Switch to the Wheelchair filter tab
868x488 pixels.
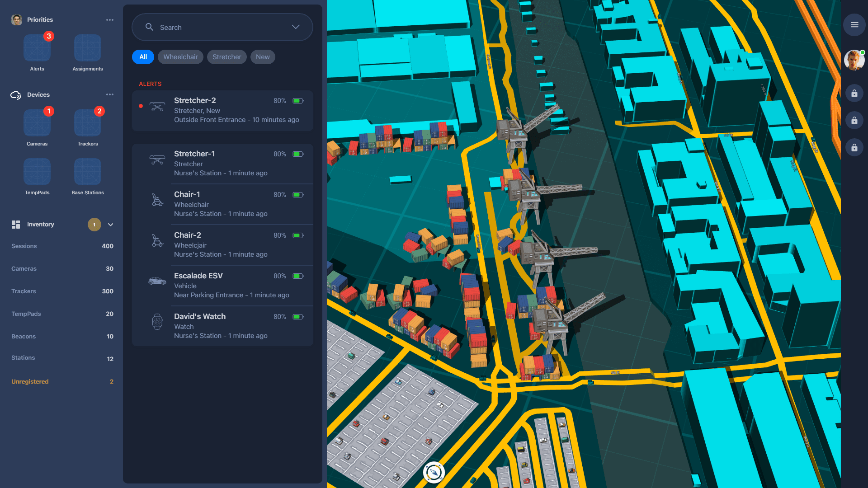click(x=180, y=57)
